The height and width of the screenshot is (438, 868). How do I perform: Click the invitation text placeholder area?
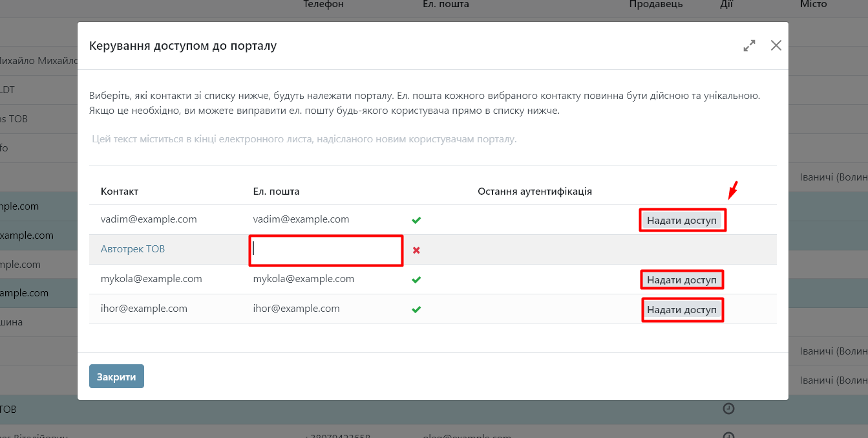click(304, 139)
